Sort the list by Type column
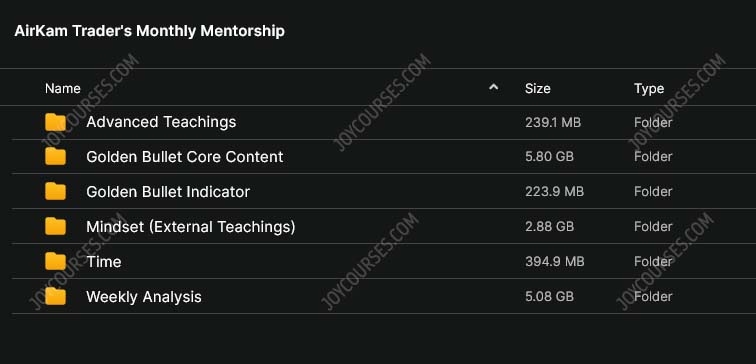 coord(649,89)
